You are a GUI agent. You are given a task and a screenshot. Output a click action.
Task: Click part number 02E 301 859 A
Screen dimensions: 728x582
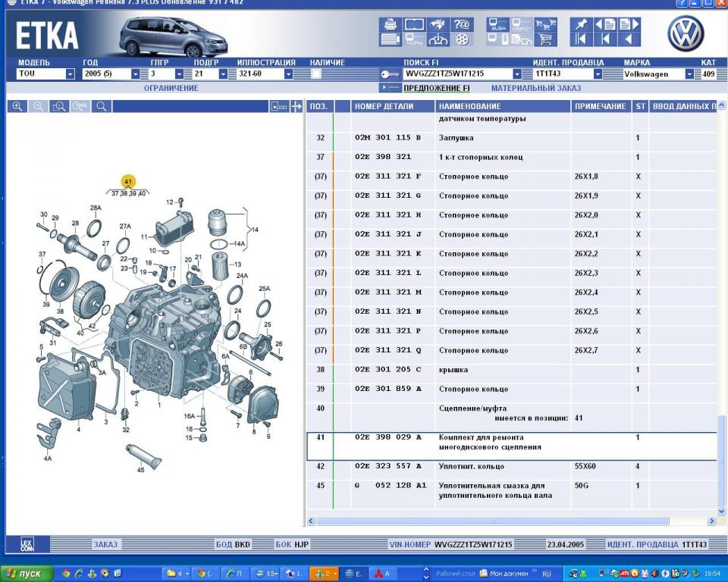point(388,389)
